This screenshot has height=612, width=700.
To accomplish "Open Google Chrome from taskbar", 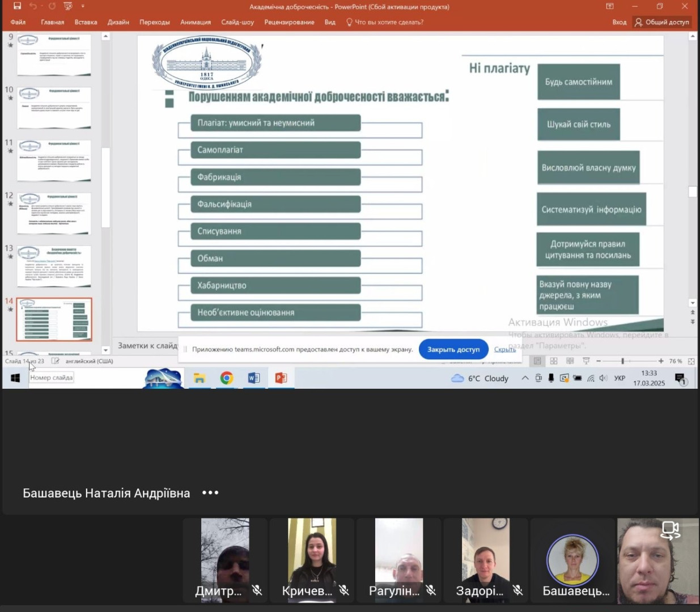I will [x=227, y=378].
